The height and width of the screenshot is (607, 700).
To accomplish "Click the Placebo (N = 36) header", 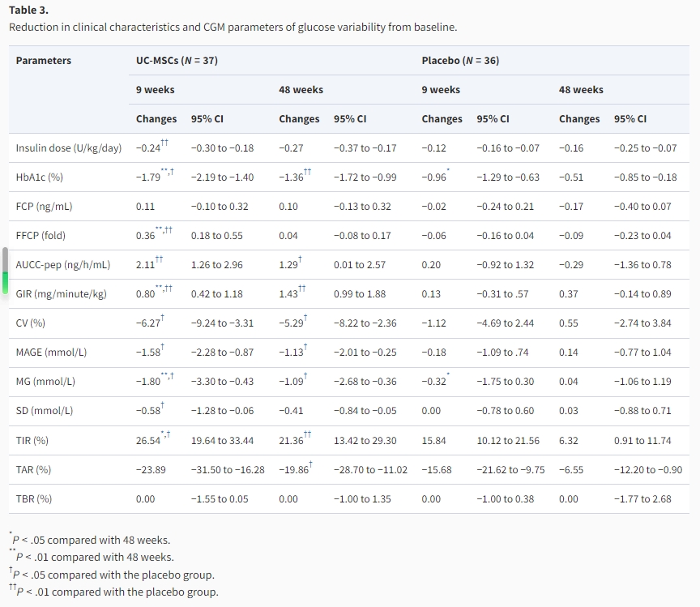I will pyautogui.click(x=460, y=61).
